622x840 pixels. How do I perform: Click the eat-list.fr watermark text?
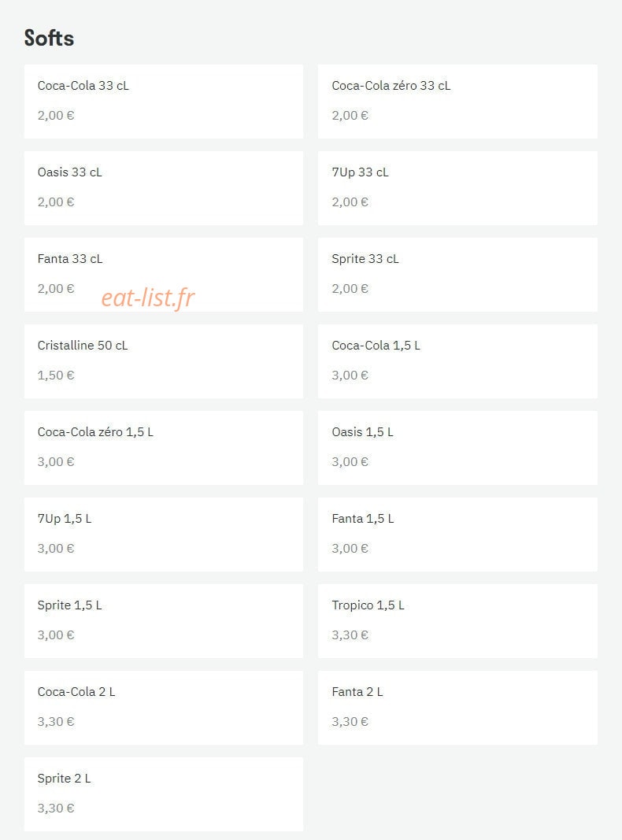point(148,298)
